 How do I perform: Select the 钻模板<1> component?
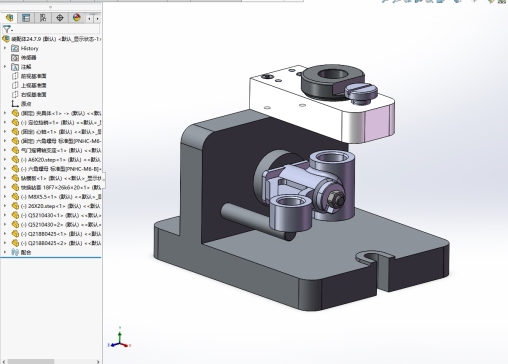click(56, 178)
